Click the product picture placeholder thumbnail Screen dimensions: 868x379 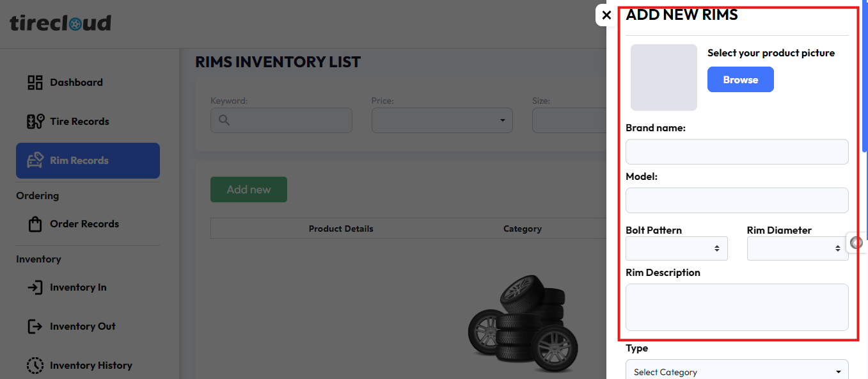coord(663,77)
